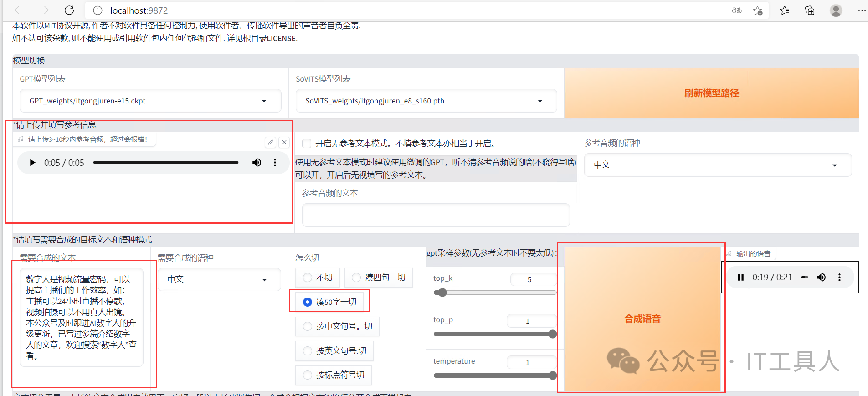Open browser favorites list

click(784, 10)
